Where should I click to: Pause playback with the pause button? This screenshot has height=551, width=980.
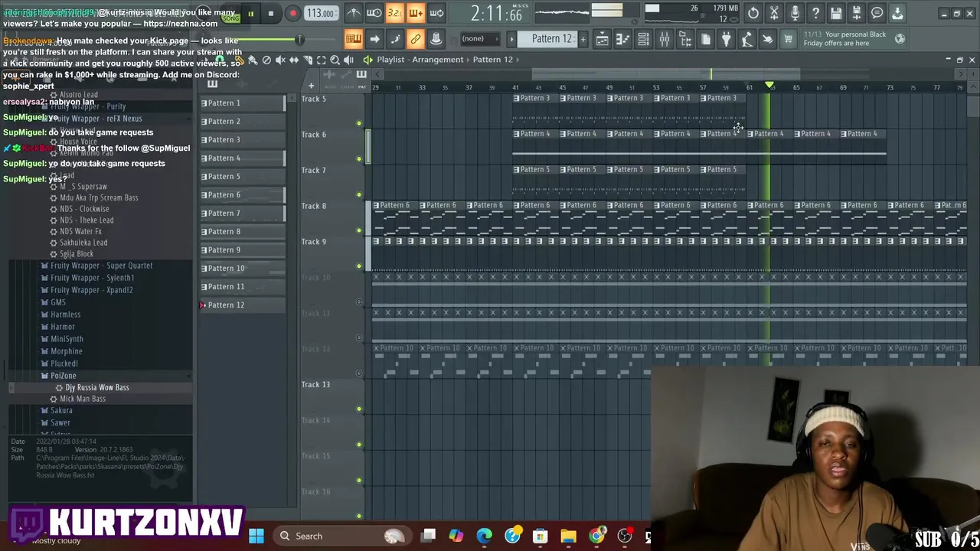click(x=250, y=13)
